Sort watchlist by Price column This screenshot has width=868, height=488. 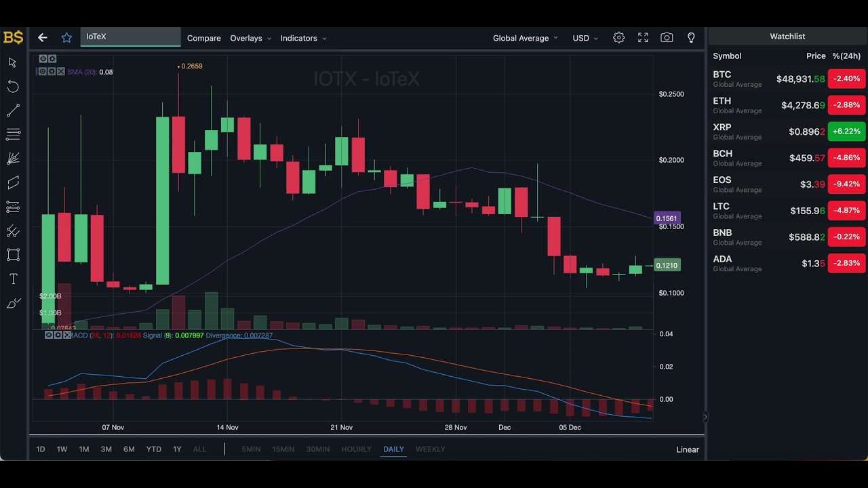(816, 56)
